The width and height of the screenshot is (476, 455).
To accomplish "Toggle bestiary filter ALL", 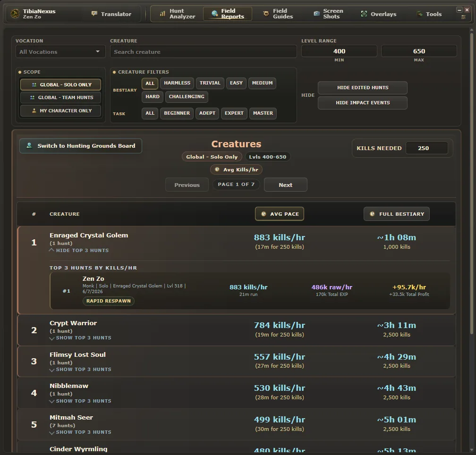I will [150, 83].
